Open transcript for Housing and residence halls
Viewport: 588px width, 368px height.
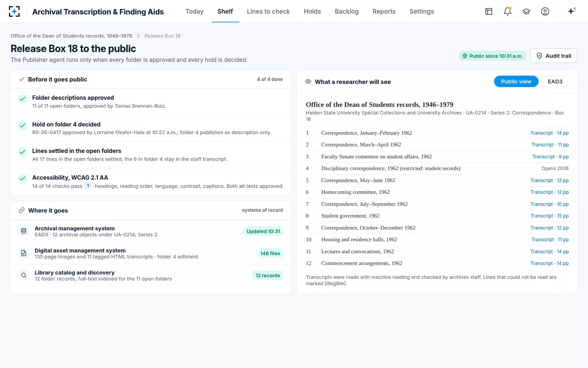550,240
